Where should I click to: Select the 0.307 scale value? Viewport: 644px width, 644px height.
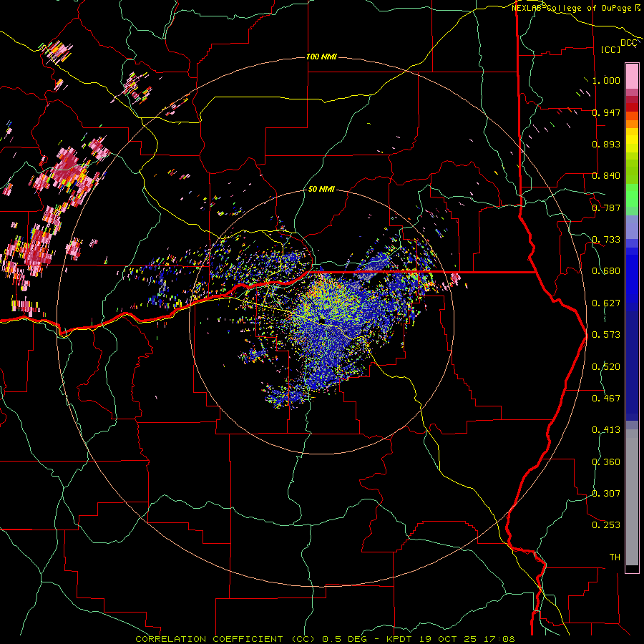point(606,494)
